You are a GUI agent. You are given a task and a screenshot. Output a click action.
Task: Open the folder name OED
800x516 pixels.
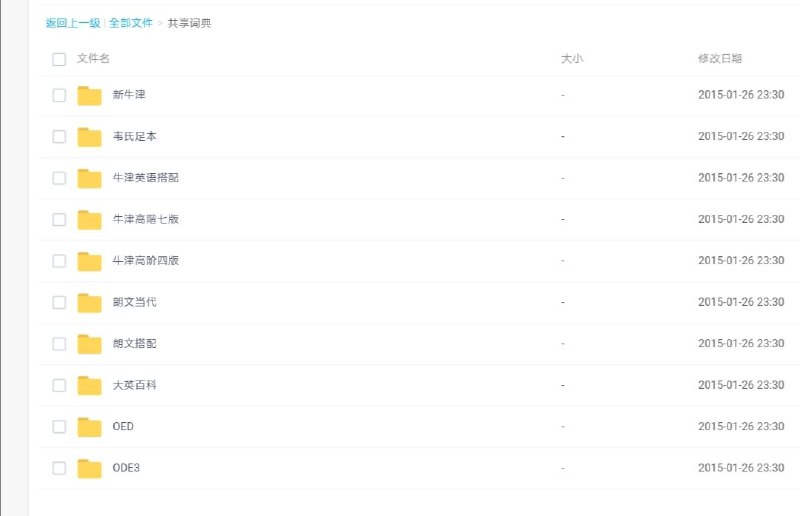[x=123, y=426]
